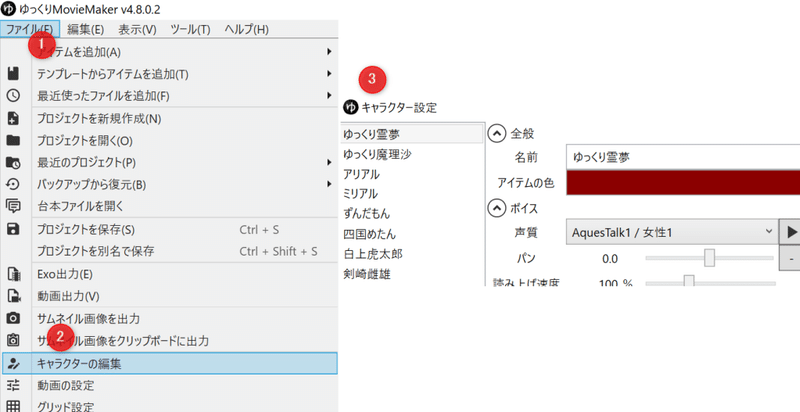Click the floppy disk icon beside プロジェクトを保存

13,229
